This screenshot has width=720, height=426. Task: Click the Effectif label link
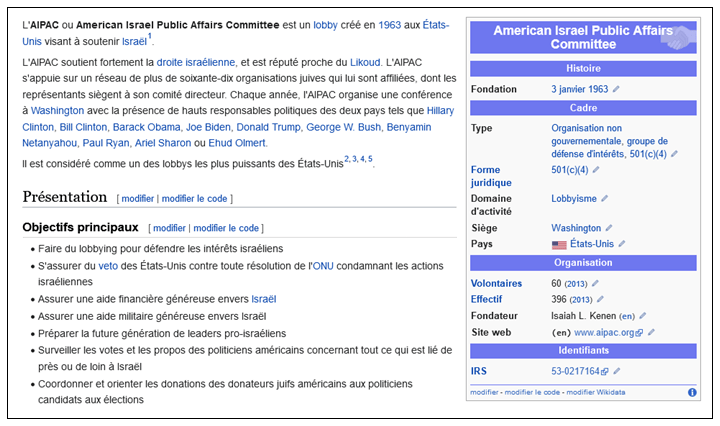[486, 299]
